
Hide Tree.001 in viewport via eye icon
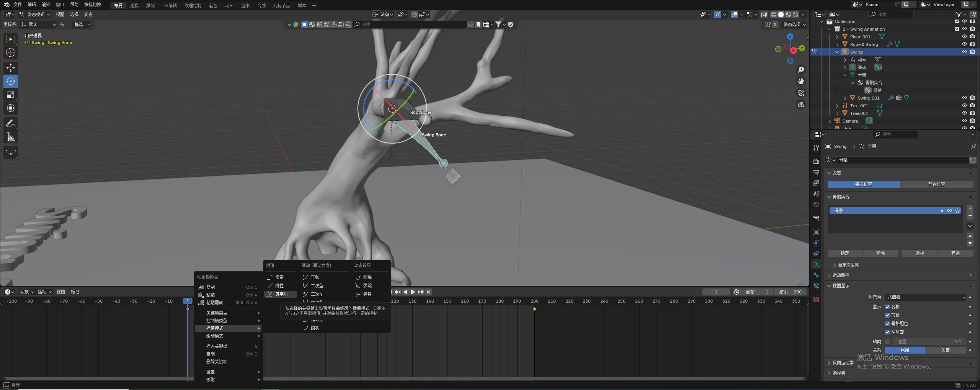(964, 113)
